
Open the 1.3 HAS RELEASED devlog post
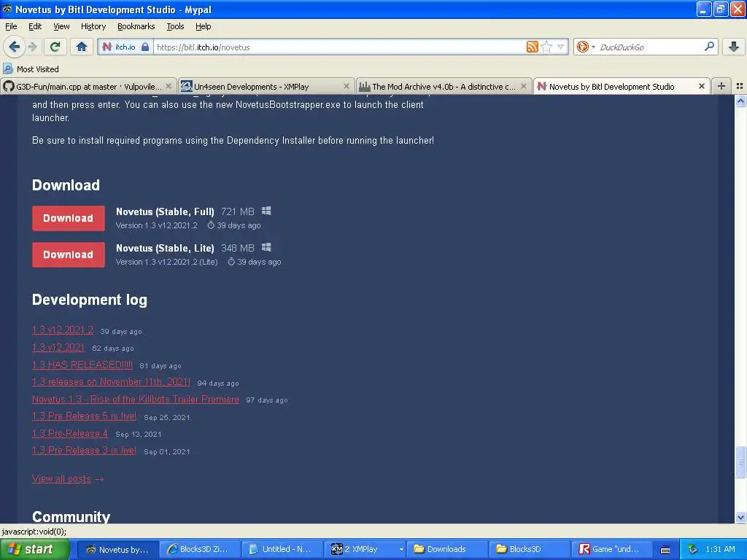click(82, 365)
